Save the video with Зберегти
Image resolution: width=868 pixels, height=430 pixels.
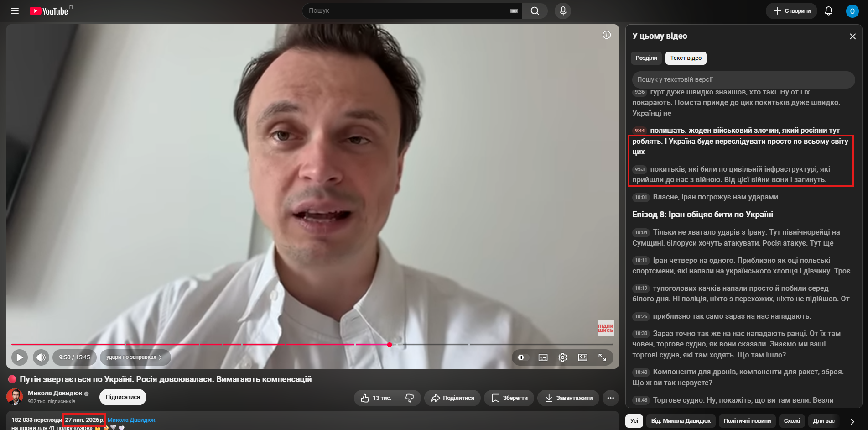tap(509, 398)
